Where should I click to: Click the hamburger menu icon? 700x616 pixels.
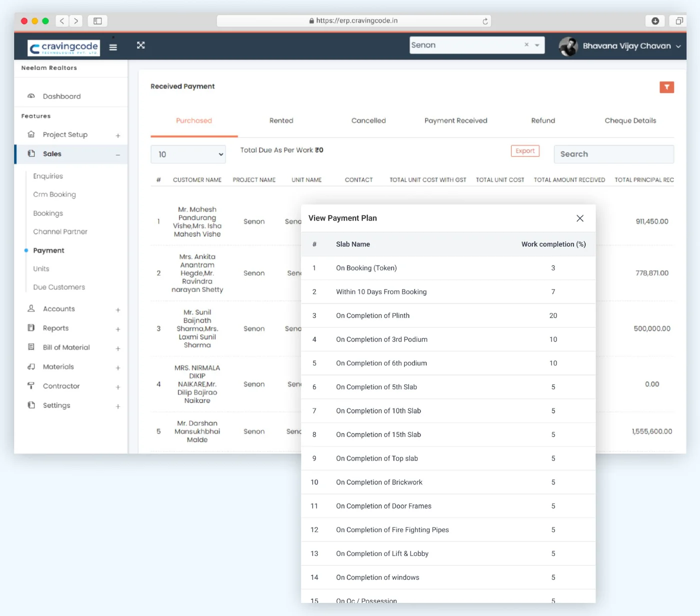click(x=113, y=47)
